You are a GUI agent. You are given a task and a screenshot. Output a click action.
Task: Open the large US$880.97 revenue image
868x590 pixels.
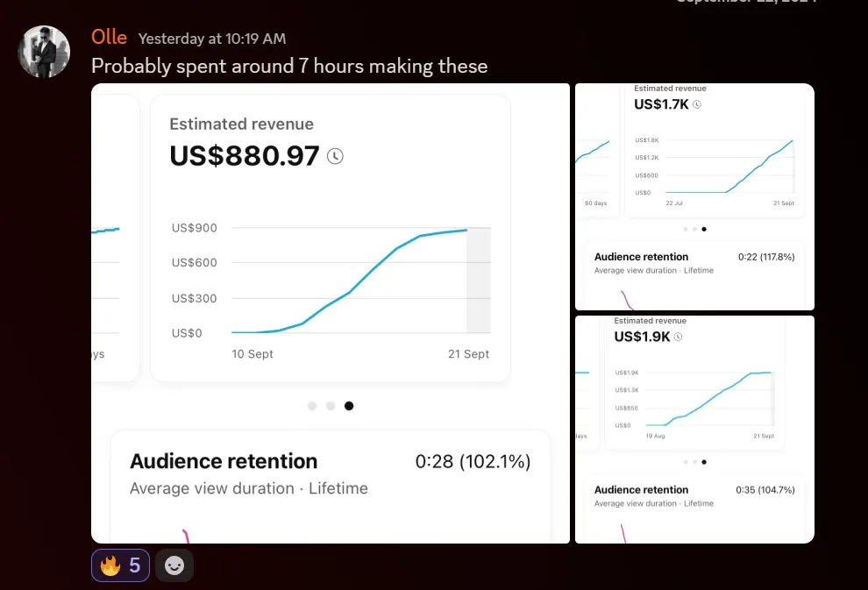[331, 313]
